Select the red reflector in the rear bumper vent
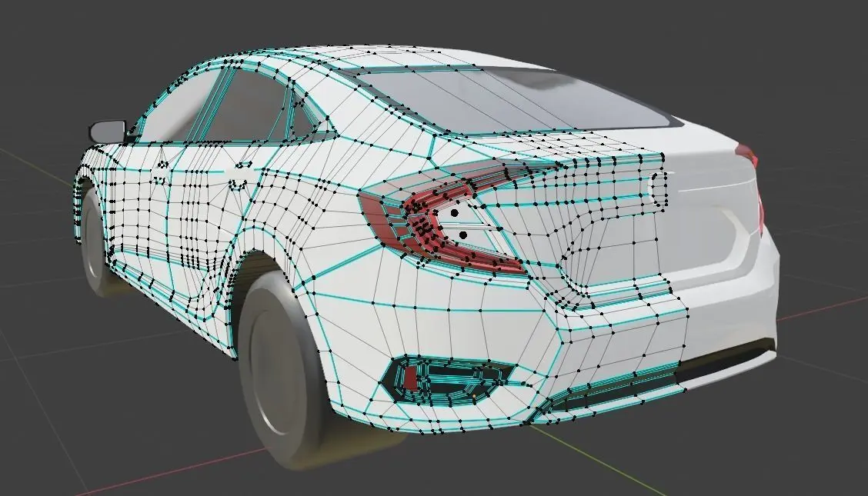 (410, 378)
